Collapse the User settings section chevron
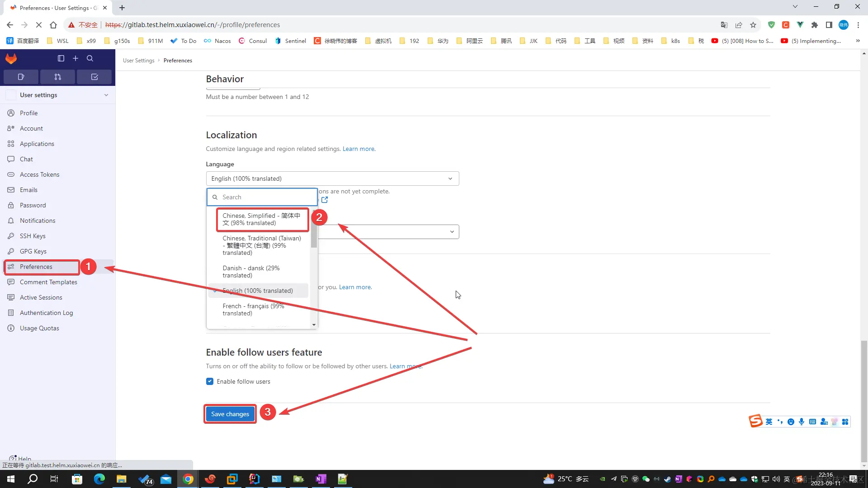Image resolution: width=868 pixels, height=488 pixels. click(106, 95)
